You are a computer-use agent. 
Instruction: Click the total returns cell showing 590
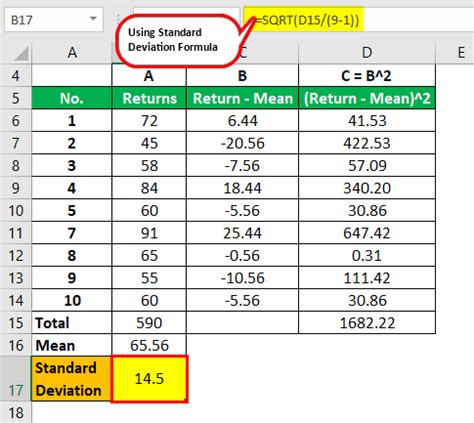click(149, 323)
